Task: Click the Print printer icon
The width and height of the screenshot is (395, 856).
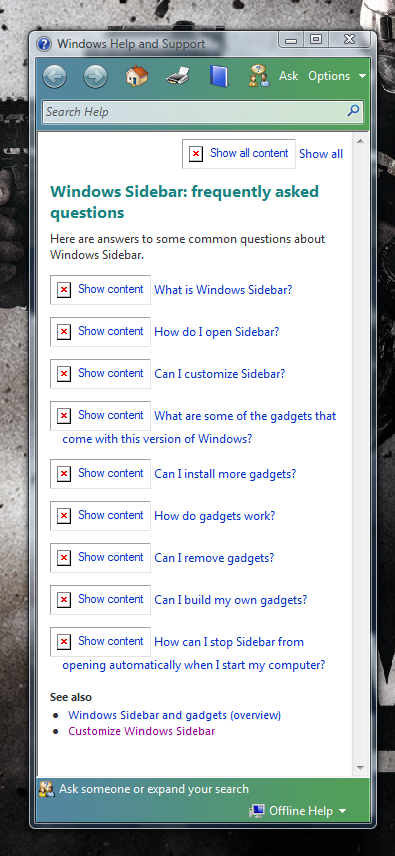Action: (178, 76)
